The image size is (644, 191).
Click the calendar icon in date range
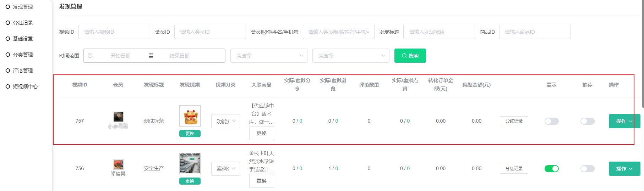pos(90,56)
